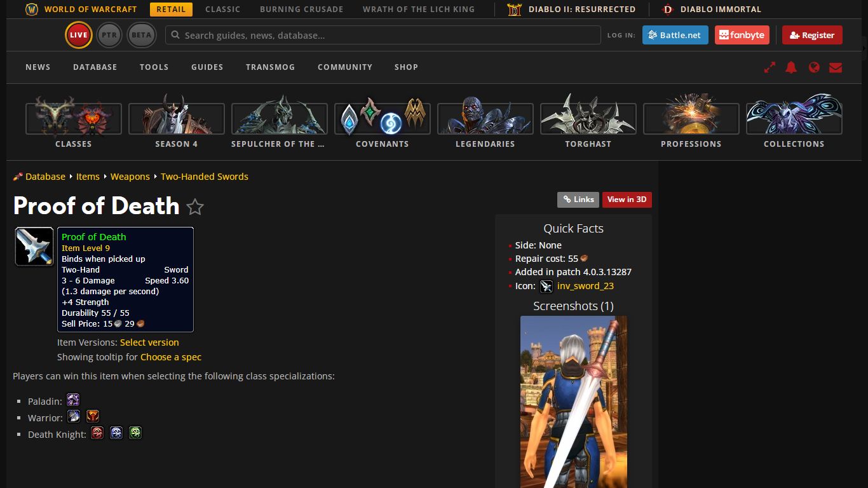This screenshot has width=868, height=488.
Task: Click the search magnifier icon
Action: pos(175,35)
